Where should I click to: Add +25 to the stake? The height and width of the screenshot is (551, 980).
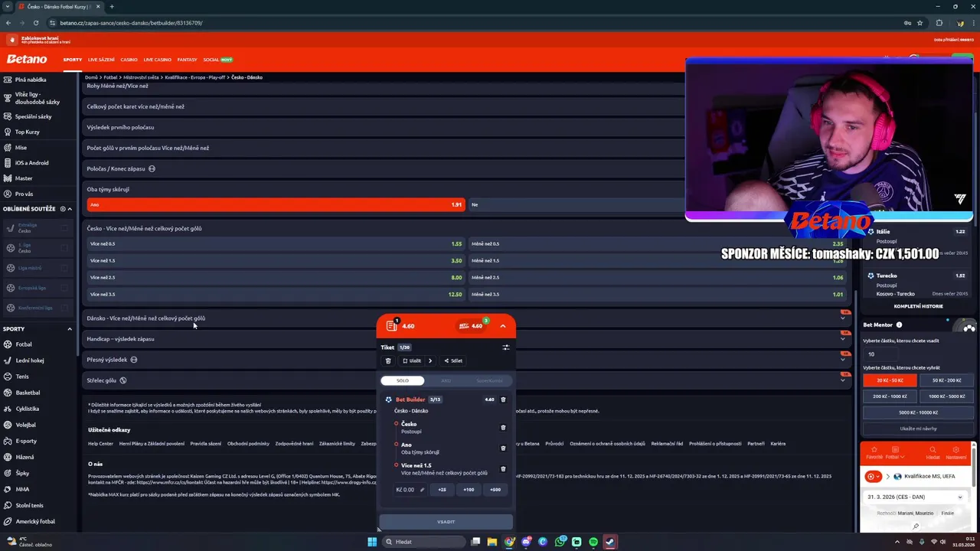[442, 490]
